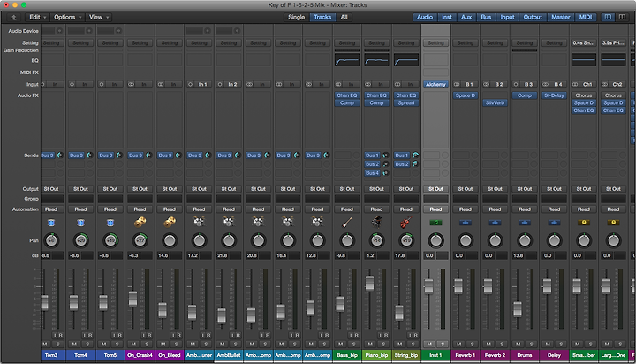Open the Bass_bip EQ thumbnail
This screenshot has width=636, height=364.
point(347,60)
